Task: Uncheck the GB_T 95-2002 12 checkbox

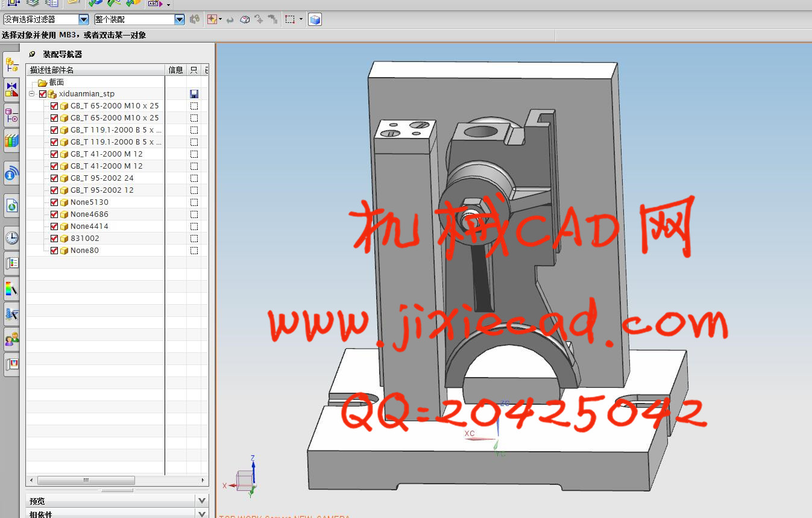Action: click(x=55, y=190)
